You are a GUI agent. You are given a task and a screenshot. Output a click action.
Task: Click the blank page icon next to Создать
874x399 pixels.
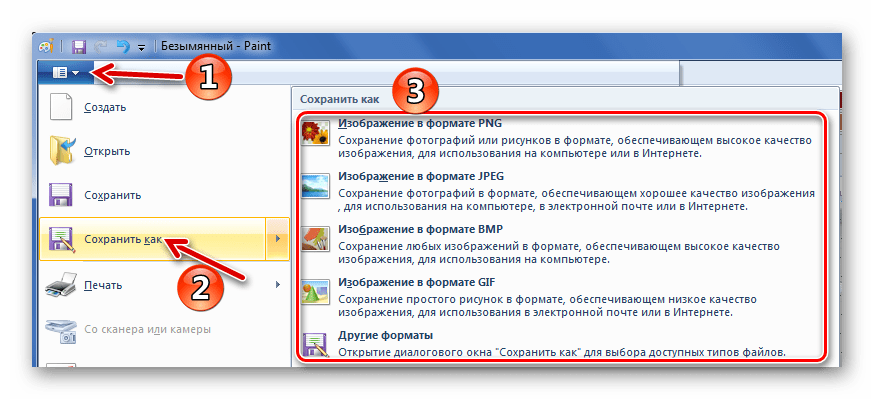pyautogui.click(x=61, y=106)
